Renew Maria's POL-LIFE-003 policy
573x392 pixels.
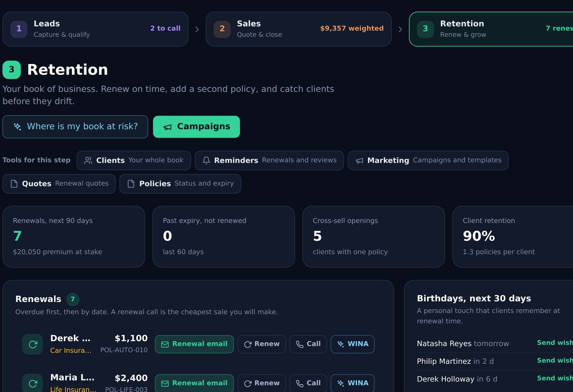[x=262, y=384]
